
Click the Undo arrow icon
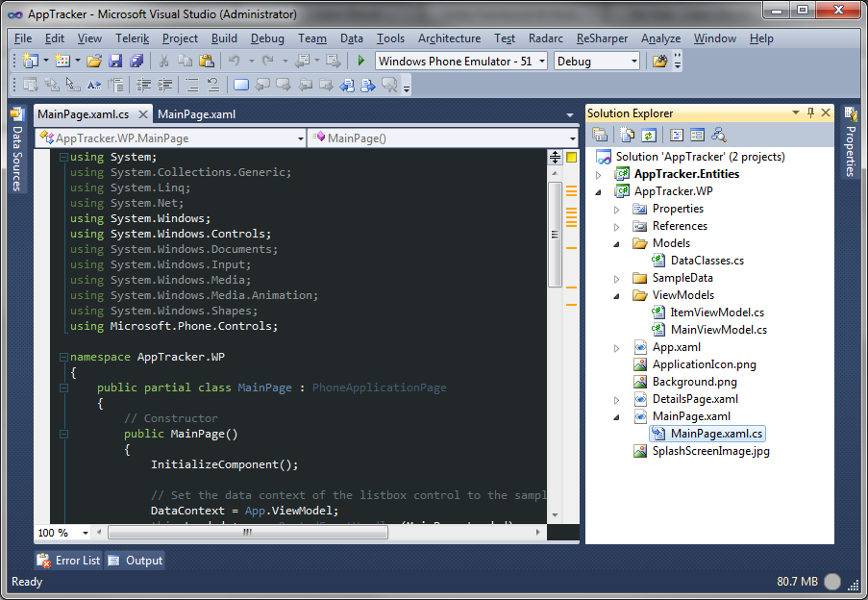coord(235,61)
